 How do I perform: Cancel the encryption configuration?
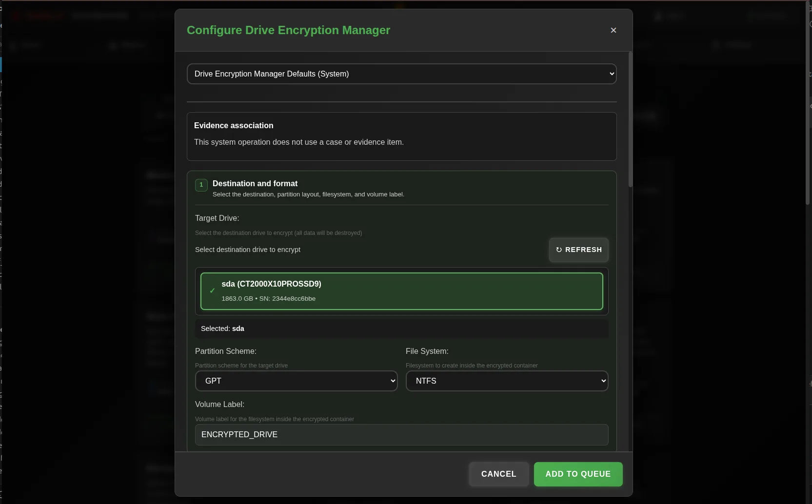(498, 474)
